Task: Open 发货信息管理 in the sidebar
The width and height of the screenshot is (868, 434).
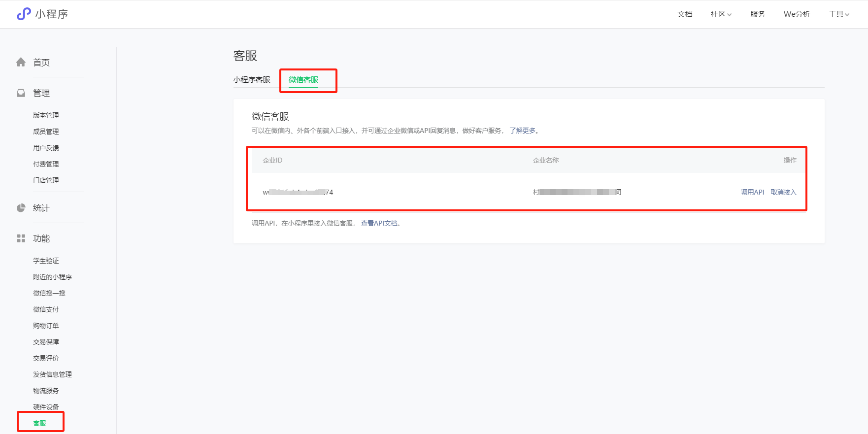Action: (52, 374)
